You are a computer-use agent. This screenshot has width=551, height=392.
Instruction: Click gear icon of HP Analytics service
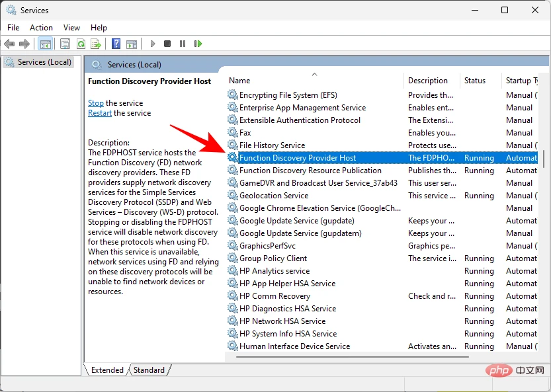pos(232,270)
